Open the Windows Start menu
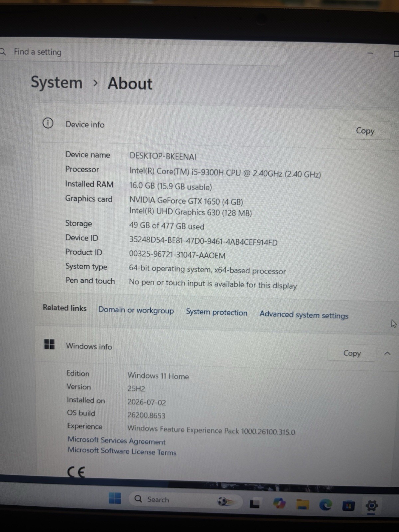 click(115, 498)
